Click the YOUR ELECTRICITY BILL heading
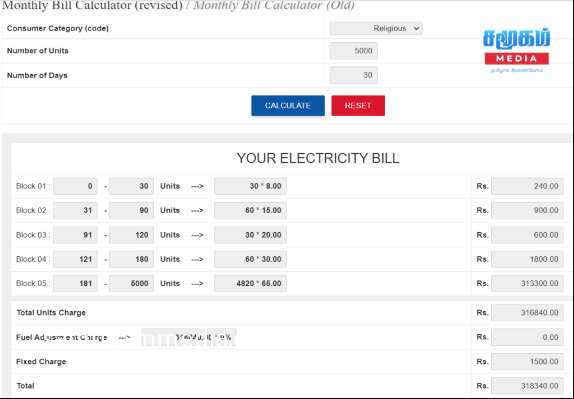Viewport: 574px width, 399px height. point(318,159)
